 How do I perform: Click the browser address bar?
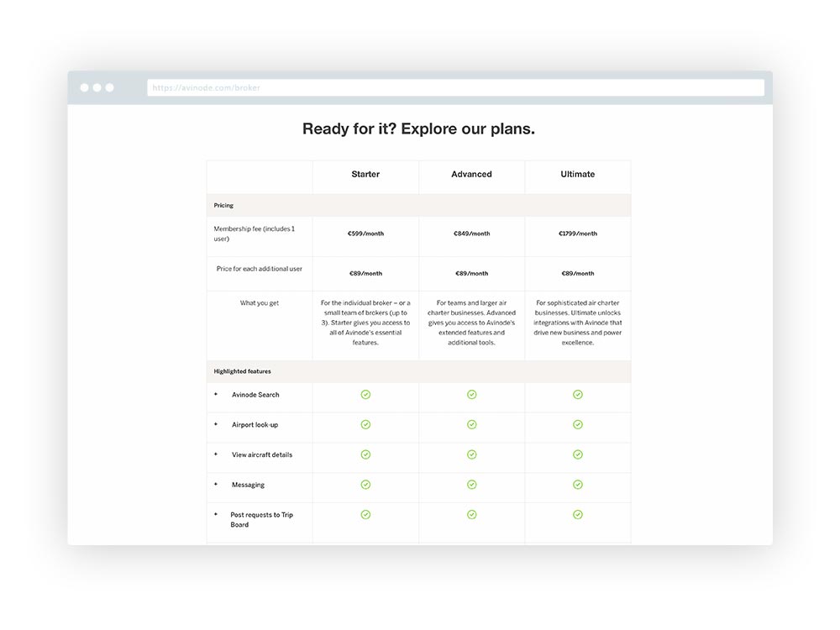tap(458, 87)
